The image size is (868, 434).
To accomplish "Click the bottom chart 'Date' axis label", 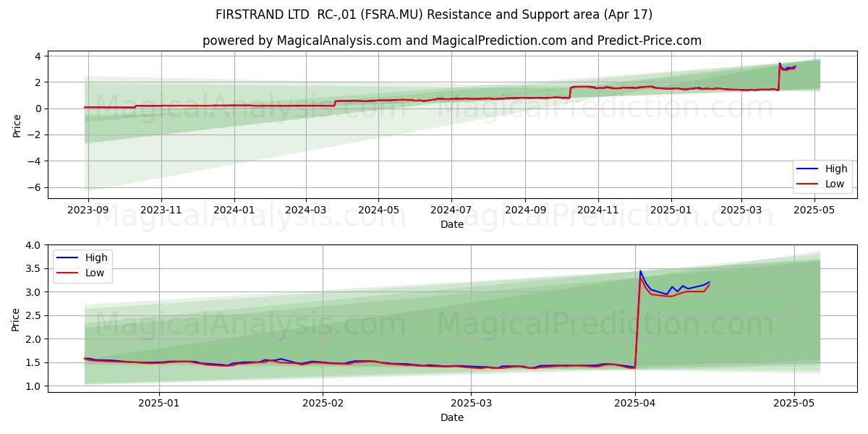I will (x=452, y=417).
